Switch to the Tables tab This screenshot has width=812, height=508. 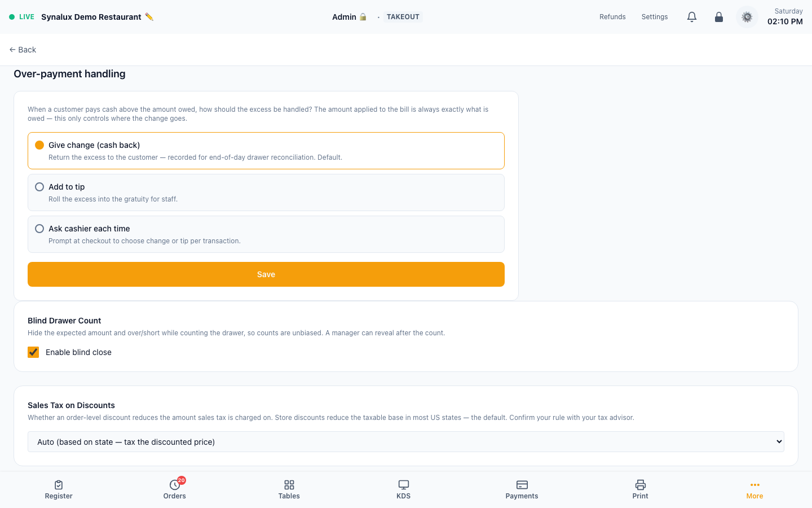click(x=289, y=489)
